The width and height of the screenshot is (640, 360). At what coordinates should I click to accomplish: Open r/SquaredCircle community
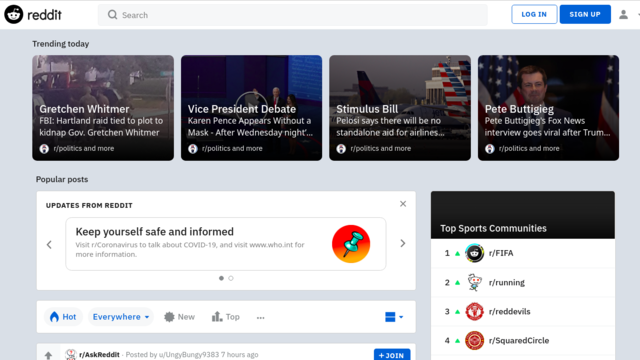pos(519,340)
